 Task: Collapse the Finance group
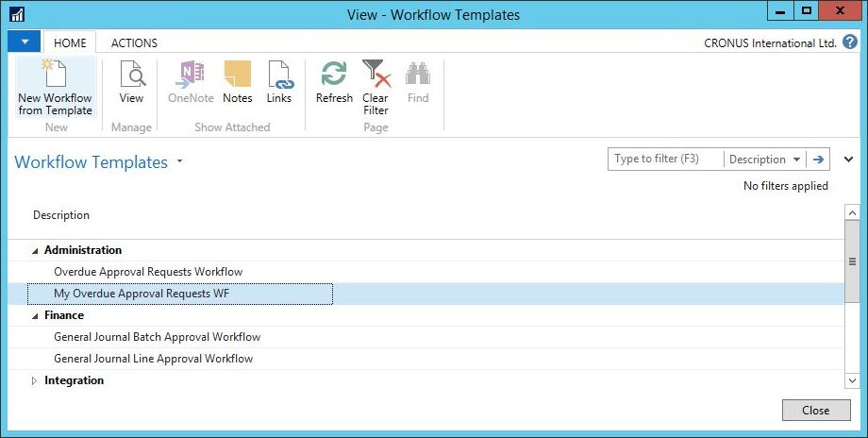[x=35, y=316]
